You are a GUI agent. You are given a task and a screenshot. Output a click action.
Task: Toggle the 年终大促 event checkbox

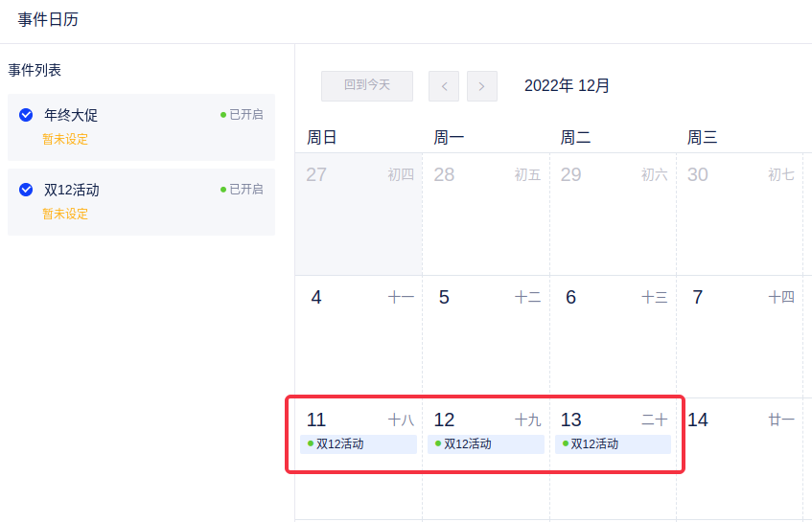click(26, 115)
